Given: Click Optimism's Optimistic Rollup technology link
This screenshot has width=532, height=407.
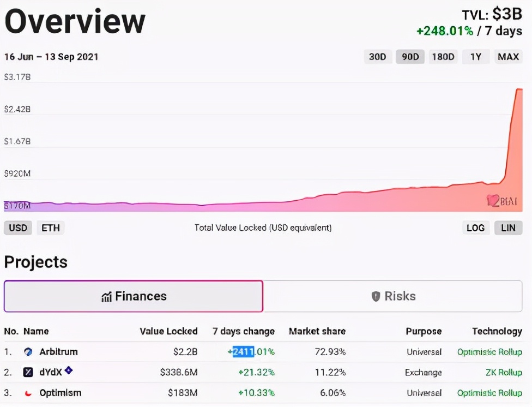Looking at the screenshot, I should [x=489, y=393].
